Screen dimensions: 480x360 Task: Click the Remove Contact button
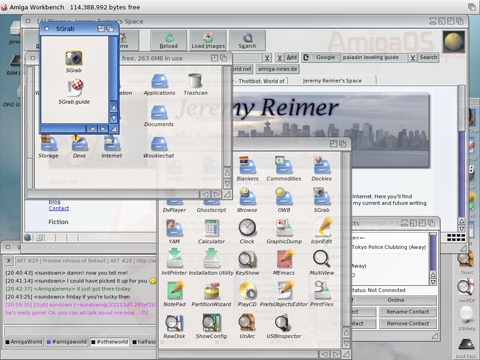tap(407, 323)
